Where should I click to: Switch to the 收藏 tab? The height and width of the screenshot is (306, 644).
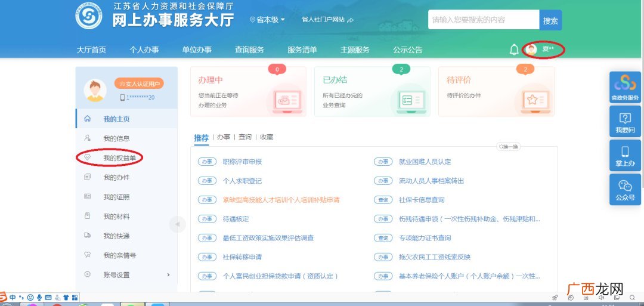(267, 137)
